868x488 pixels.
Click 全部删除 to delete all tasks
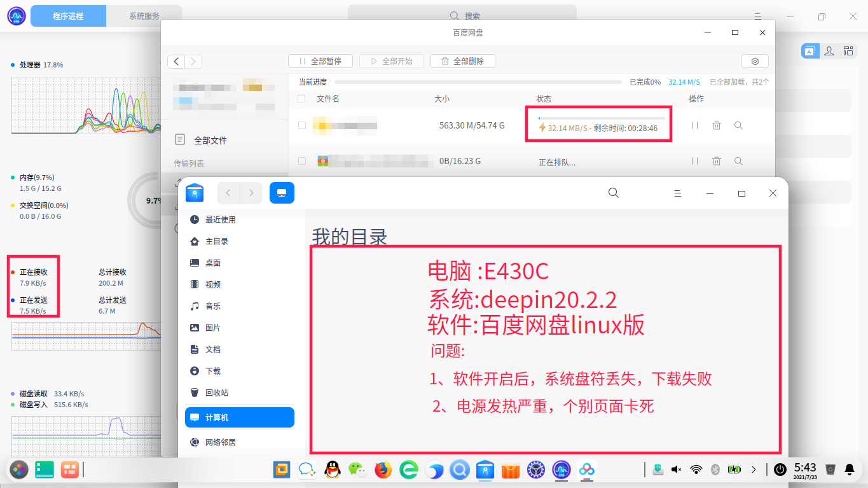(462, 61)
